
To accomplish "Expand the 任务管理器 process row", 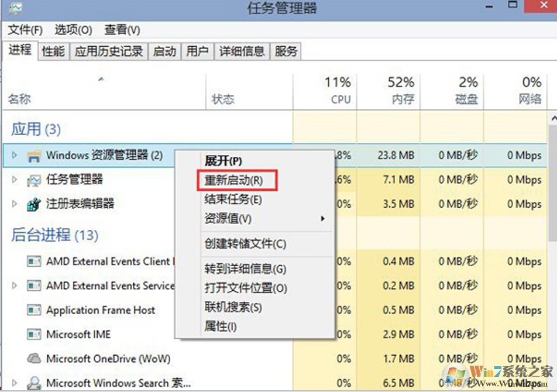I will pos(14,180).
